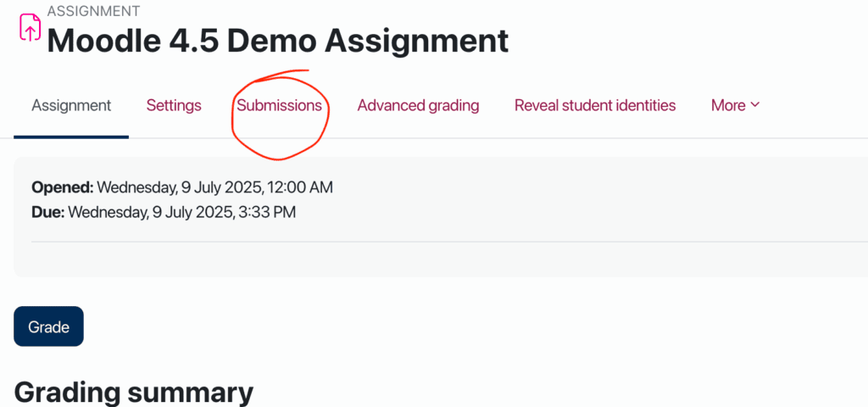Select Reveal student identities
The width and height of the screenshot is (868, 407).
tap(595, 106)
